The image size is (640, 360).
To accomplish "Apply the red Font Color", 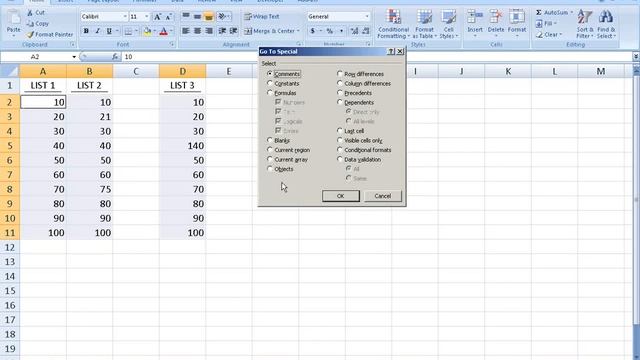I will coord(163,31).
